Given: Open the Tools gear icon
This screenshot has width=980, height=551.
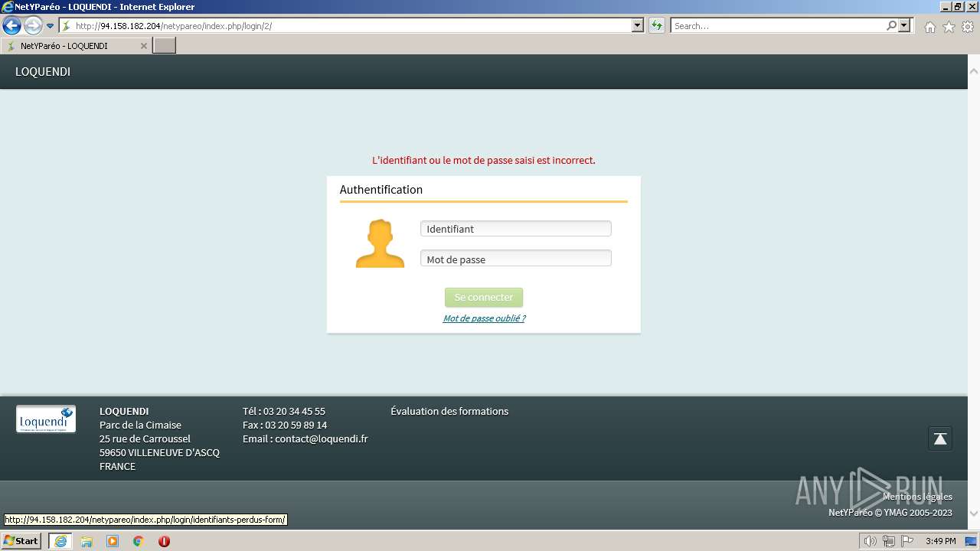Looking at the screenshot, I should click(x=968, y=27).
